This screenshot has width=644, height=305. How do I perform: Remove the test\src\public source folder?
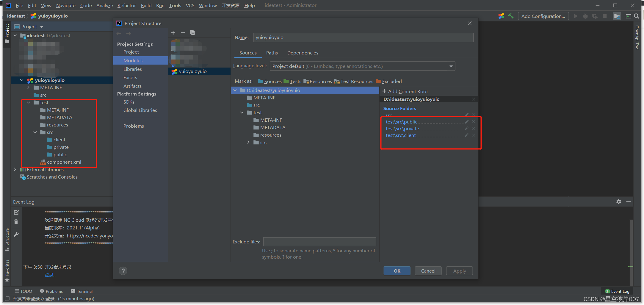(x=474, y=122)
